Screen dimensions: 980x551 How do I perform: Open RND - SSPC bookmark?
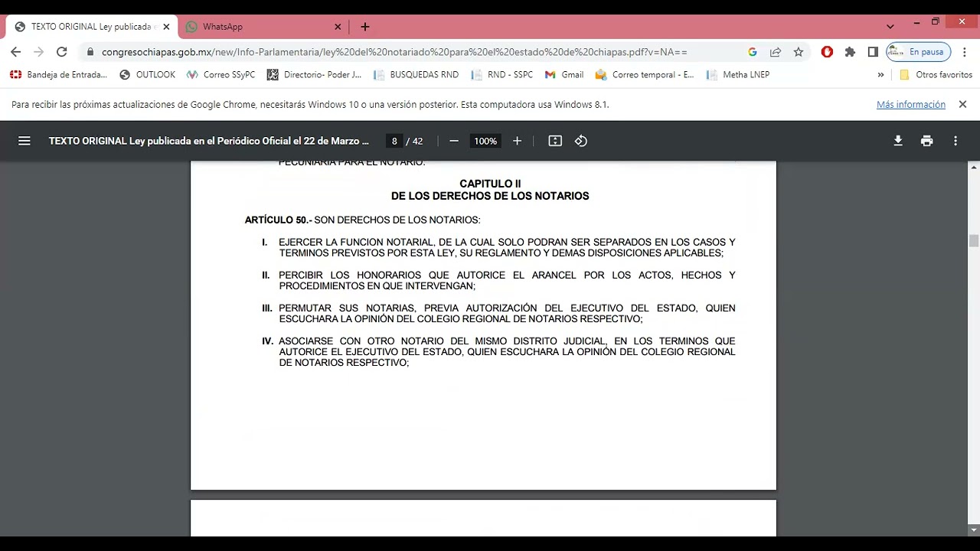point(502,75)
